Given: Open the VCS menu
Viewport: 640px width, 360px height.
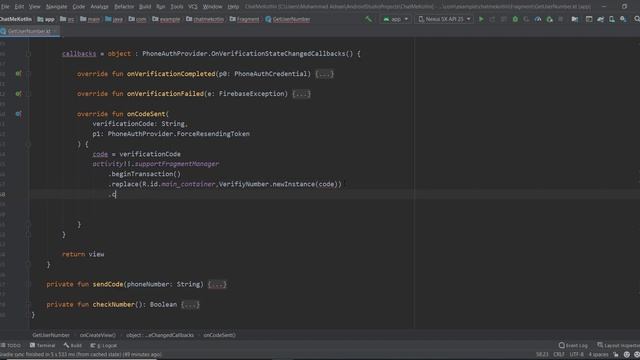Looking at the screenshot, I should tap(193, 7).
